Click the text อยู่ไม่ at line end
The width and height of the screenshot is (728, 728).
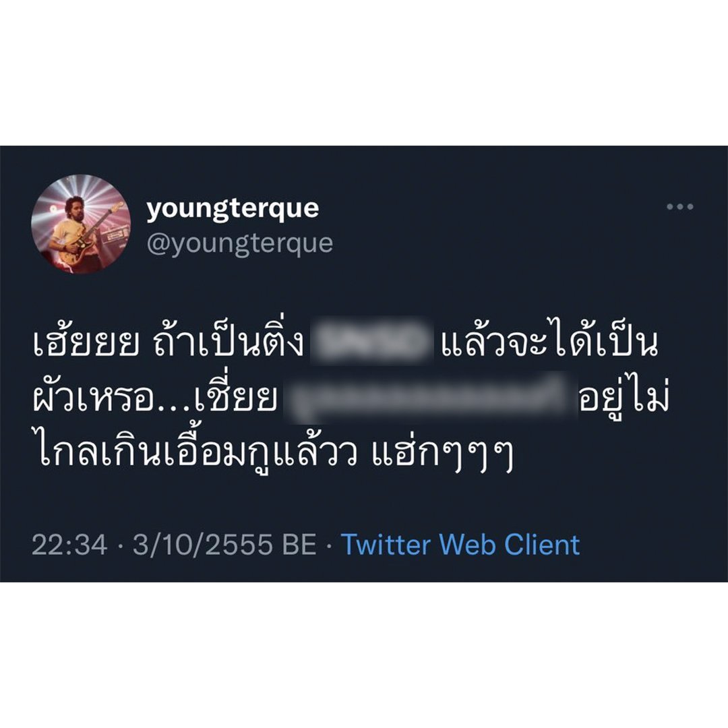(x=624, y=398)
